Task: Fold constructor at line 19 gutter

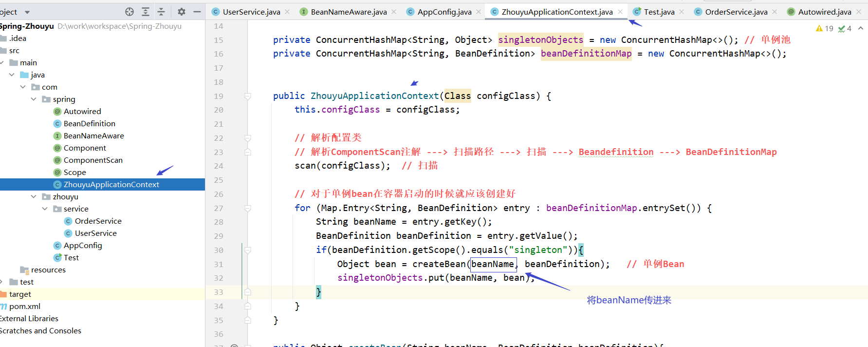Action: [247, 96]
